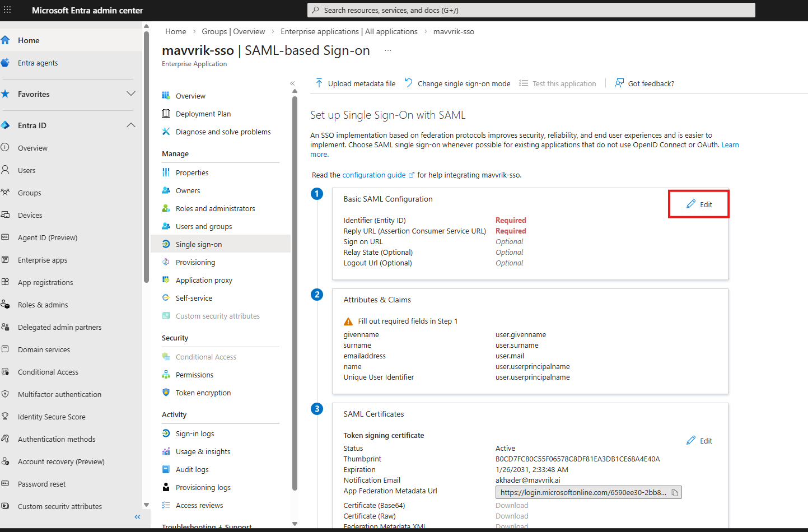Collapse the Entra ID section chevron
808x532 pixels.
pos(131,125)
